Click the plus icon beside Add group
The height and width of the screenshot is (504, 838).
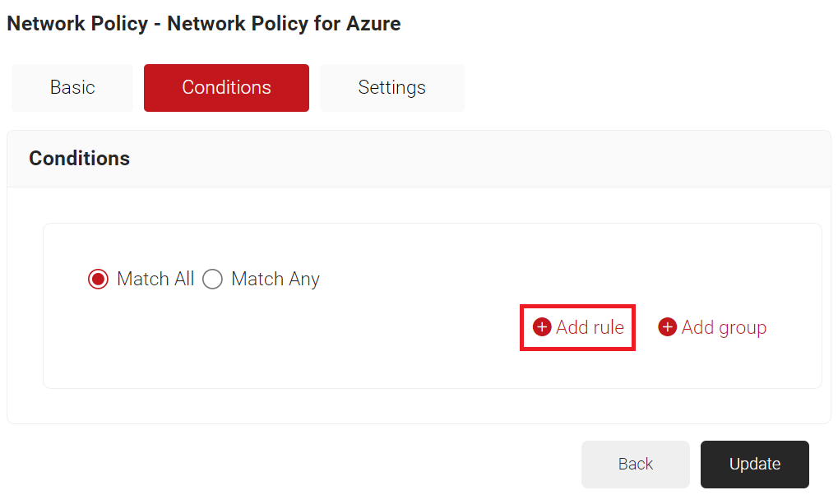click(x=667, y=327)
